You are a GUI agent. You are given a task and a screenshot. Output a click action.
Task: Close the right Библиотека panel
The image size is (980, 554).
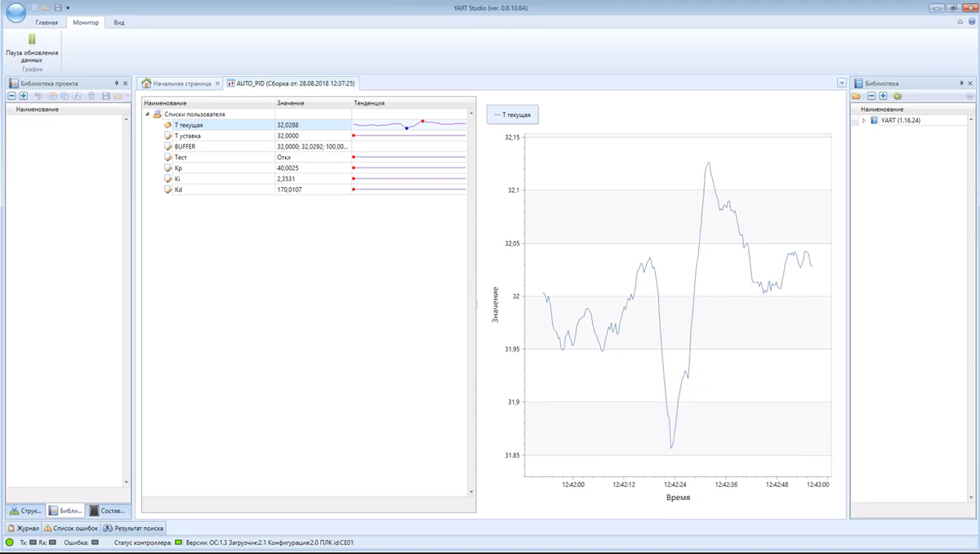pyautogui.click(x=970, y=83)
